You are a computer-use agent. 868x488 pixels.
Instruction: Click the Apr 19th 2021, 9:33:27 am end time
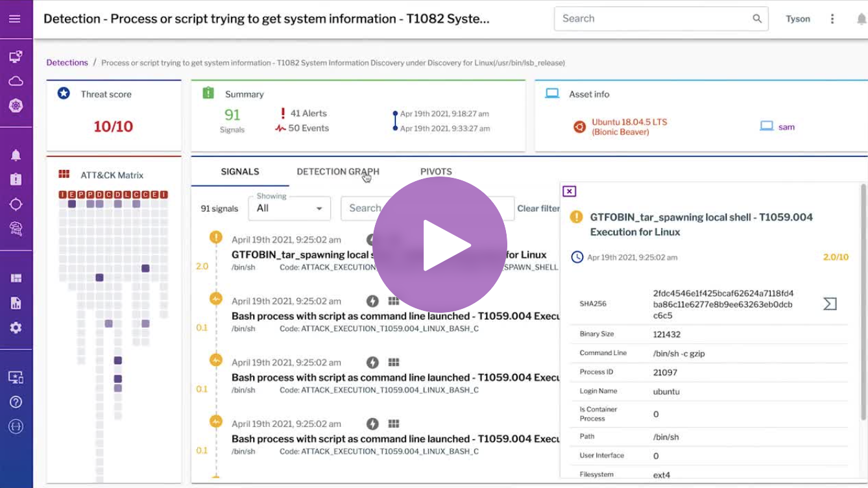coord(445,128)
